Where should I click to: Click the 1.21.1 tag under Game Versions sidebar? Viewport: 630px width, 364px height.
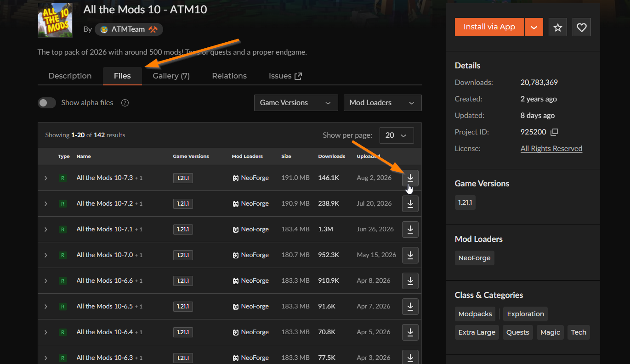[x=465, y=202]
